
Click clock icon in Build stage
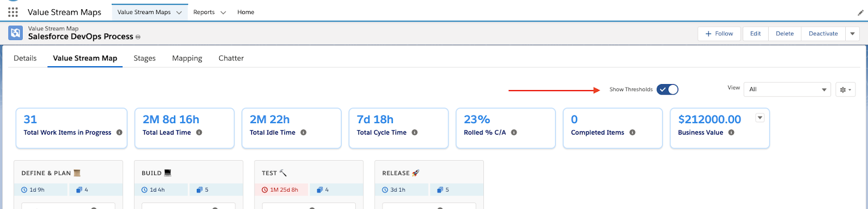tap(144, 190)
